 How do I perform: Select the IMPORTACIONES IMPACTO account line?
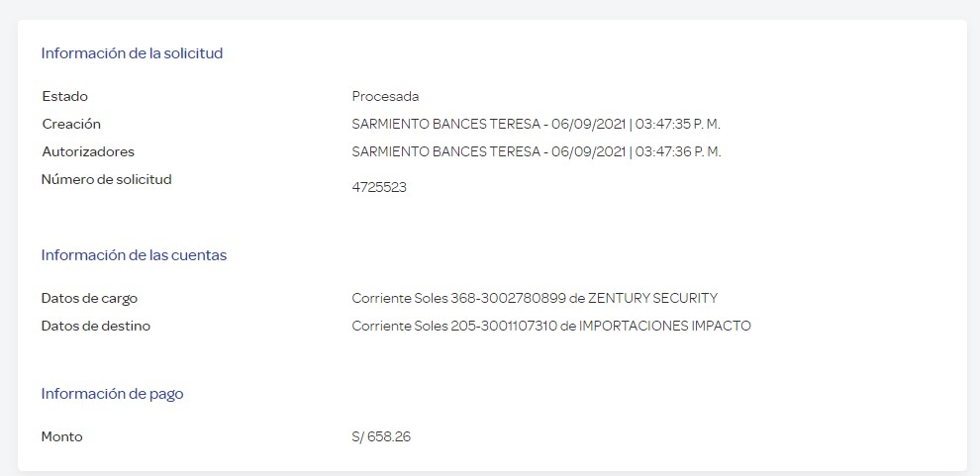pyautogui.click(x=551, y=326)
